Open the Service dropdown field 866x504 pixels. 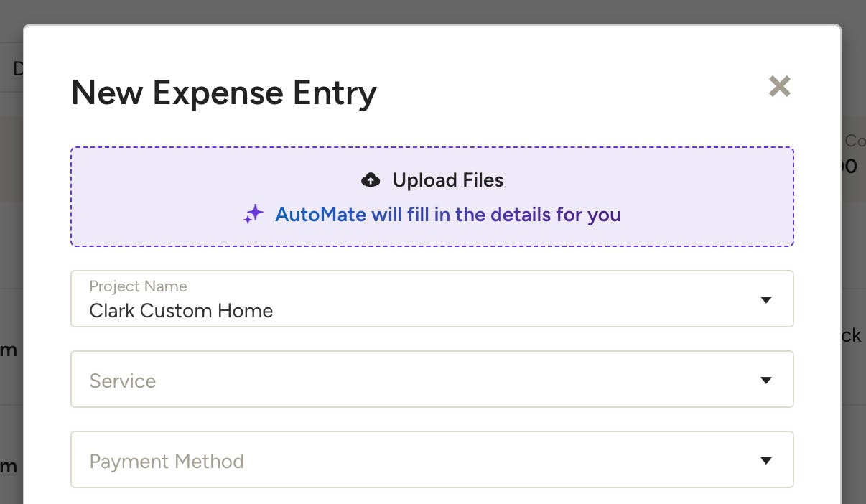coord(432,379)
